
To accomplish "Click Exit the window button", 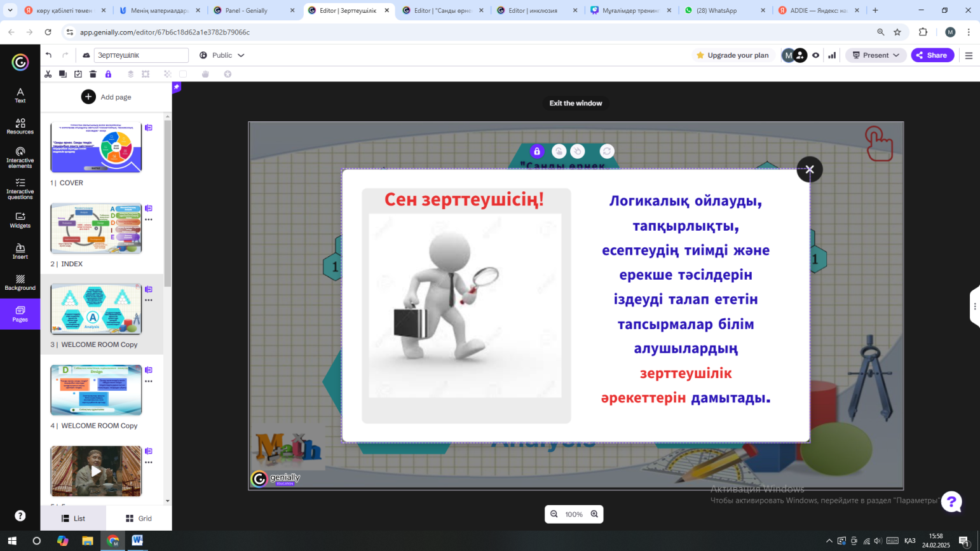I will tap(576, 103).
